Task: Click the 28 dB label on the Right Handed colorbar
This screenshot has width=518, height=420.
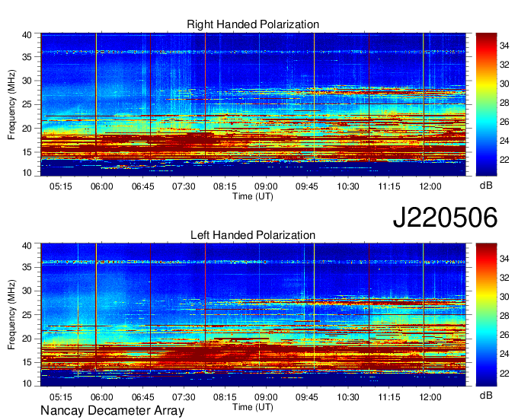Action: 504,103
